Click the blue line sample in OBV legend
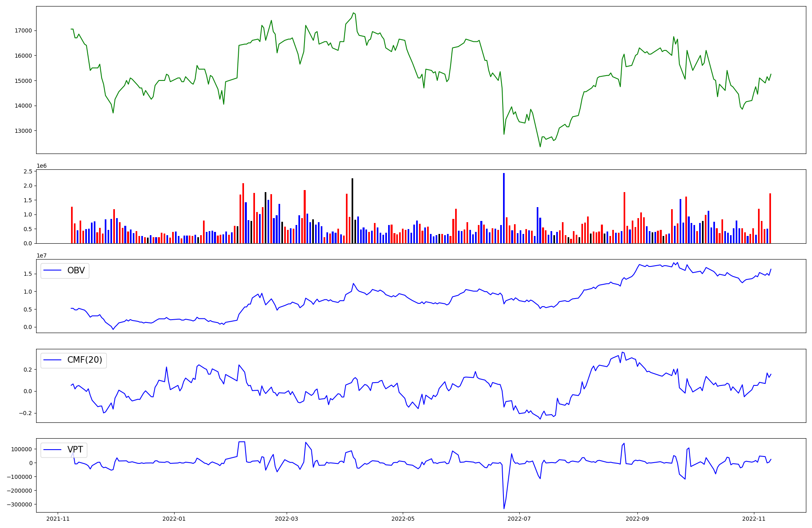This screenshot has width=812, height=528. [52, 270]
